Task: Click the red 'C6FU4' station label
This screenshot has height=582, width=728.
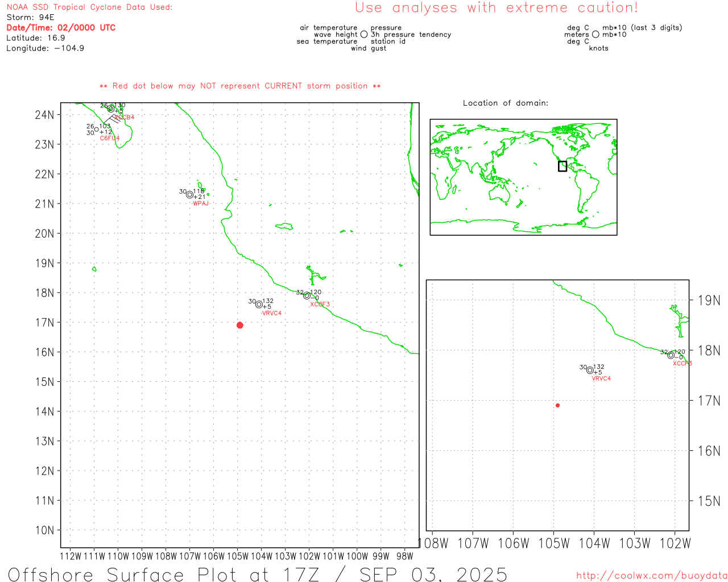Action: (110, 138)
